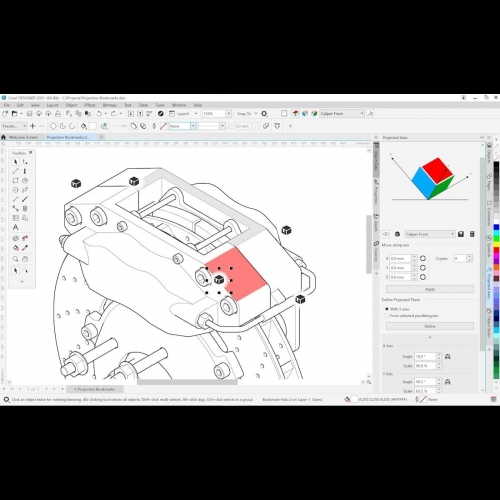Click the lock icon beside X Axis angle
Screen dimensions: 500x500
(448, 356)
